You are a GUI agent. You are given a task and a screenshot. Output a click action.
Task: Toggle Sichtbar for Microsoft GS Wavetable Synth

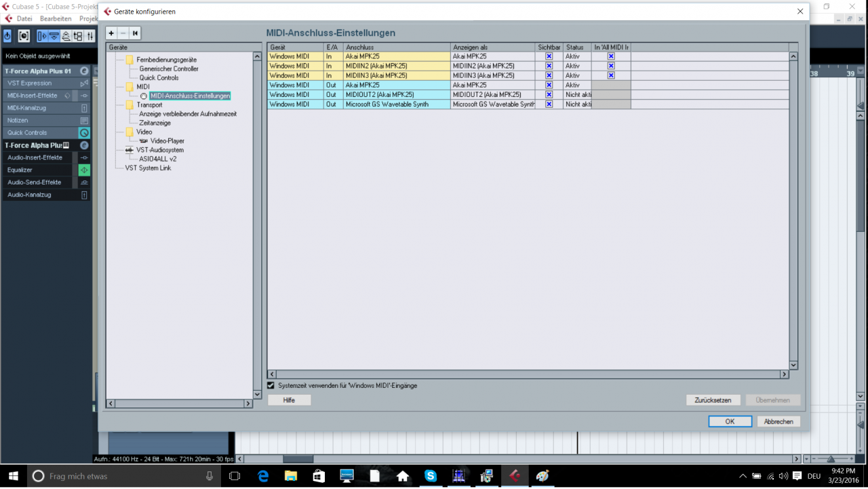point(549,104)
